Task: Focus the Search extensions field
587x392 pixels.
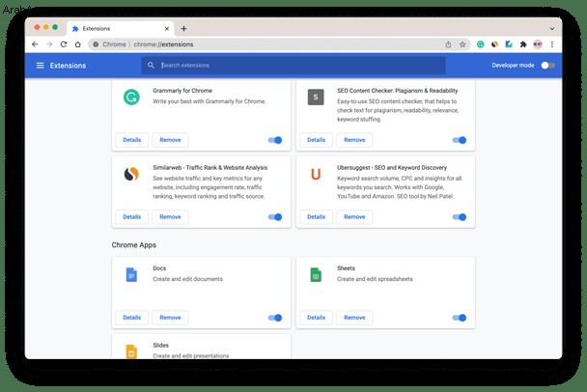Action: (293, 65)
